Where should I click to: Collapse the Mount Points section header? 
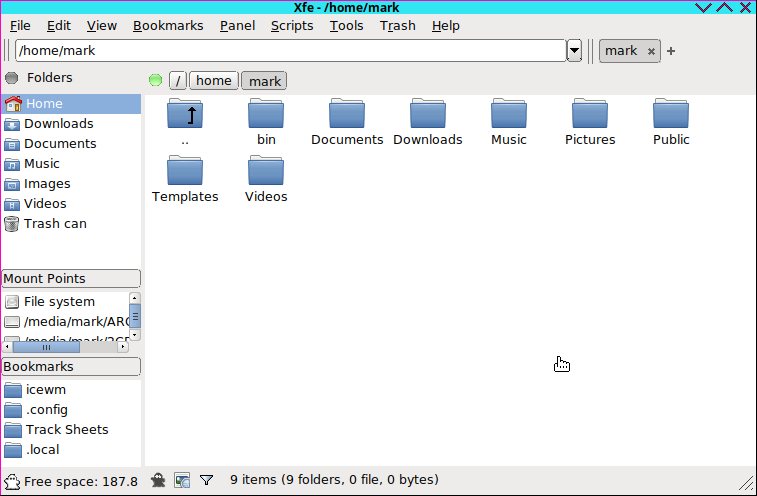[x=71, y=279]
